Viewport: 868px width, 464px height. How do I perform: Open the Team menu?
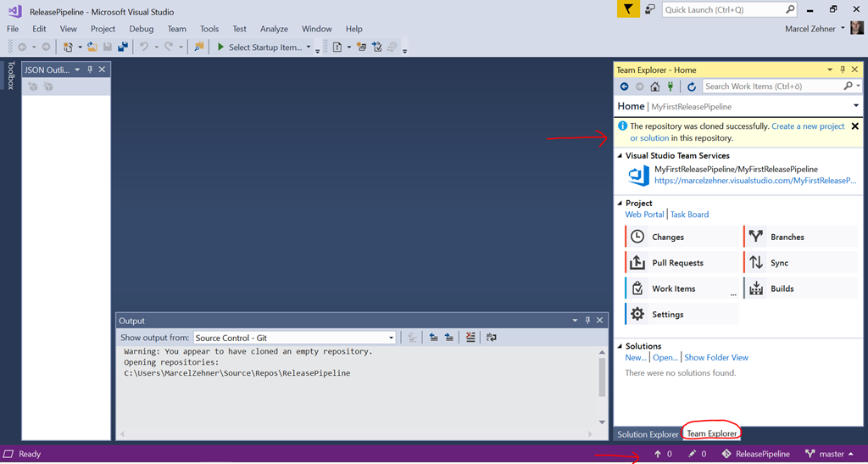[x=176, y=29]
